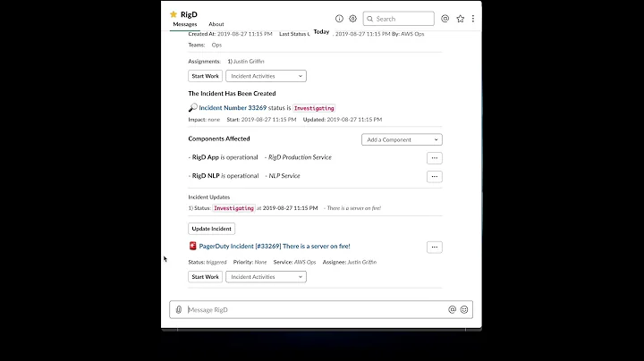This screenshot has width=644, height=361.
Task: Open options for RigD App component
Action: click(x=435, y=158)
